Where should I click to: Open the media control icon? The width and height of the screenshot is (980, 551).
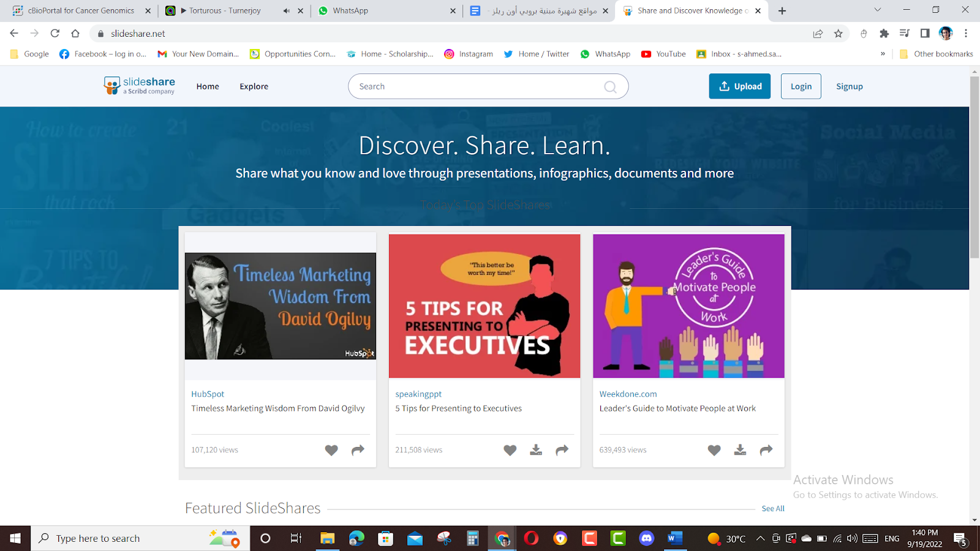(904, 34)
